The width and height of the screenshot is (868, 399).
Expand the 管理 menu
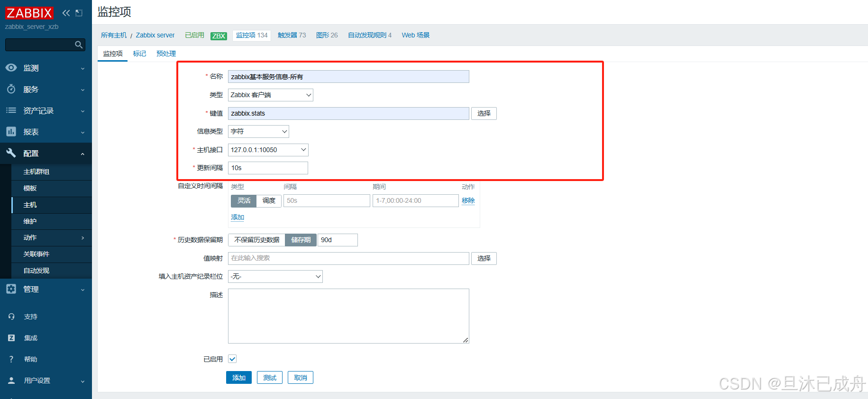click(82, 290)
